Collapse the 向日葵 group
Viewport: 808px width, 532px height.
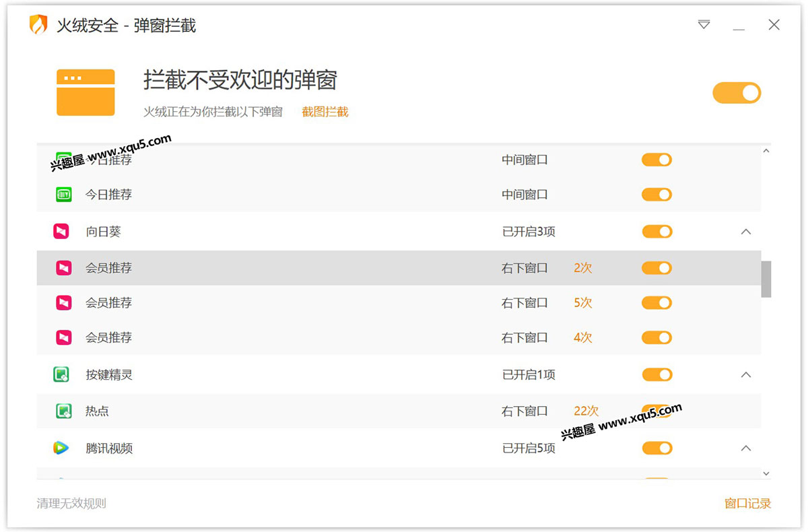(x=745, y=232)
